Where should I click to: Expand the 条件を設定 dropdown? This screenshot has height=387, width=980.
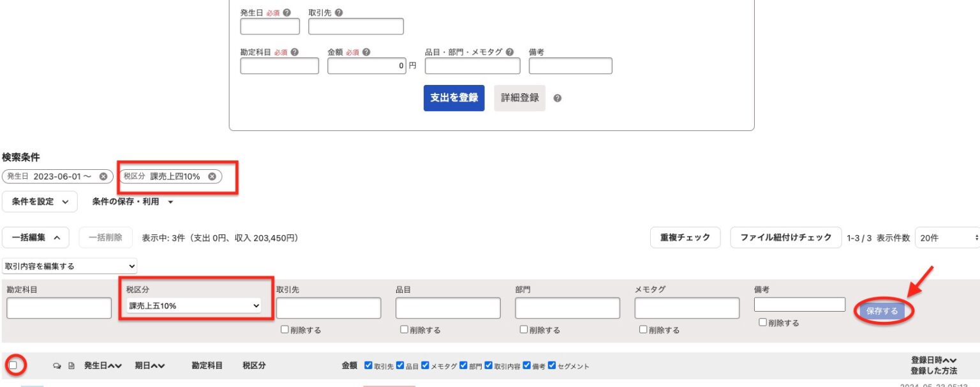pos(40,202)
